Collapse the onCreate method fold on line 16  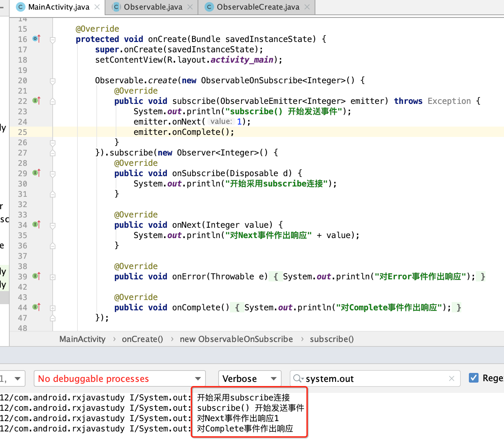tap(53, 40)
